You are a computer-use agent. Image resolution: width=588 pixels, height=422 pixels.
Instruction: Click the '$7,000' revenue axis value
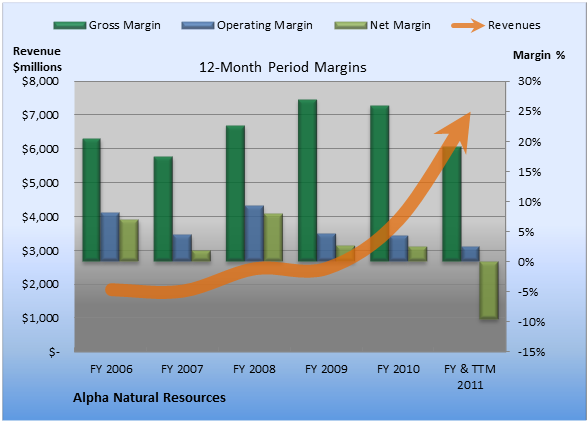40,115
